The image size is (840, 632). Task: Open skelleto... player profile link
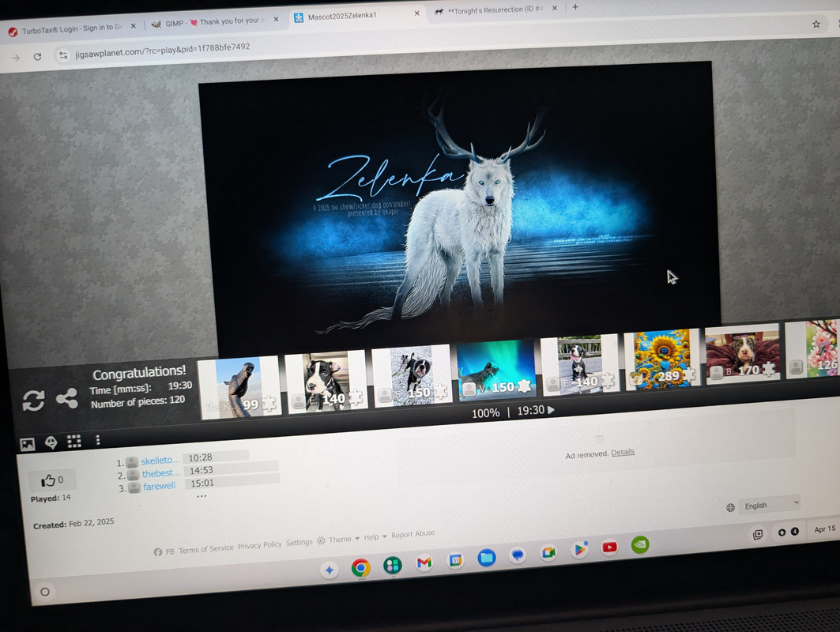160,461
